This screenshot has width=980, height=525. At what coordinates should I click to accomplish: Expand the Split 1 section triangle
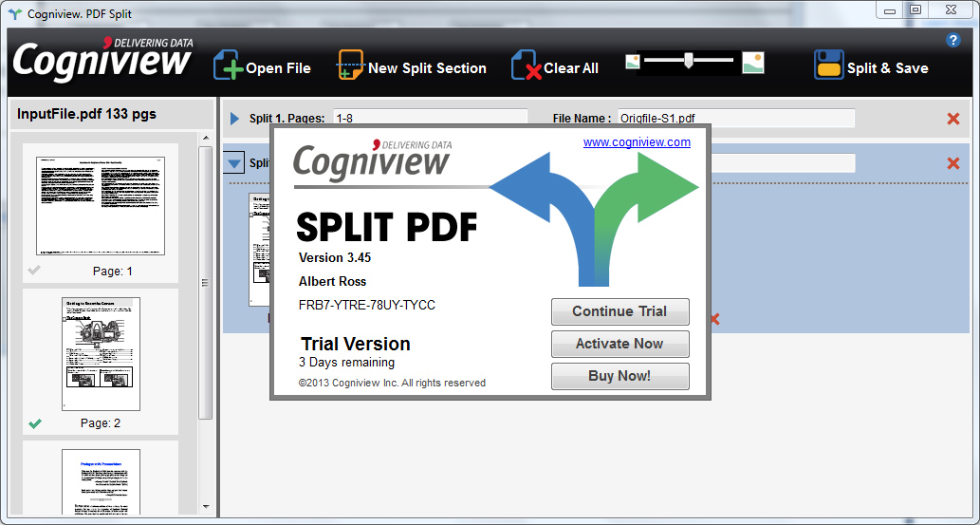[235, 119]
